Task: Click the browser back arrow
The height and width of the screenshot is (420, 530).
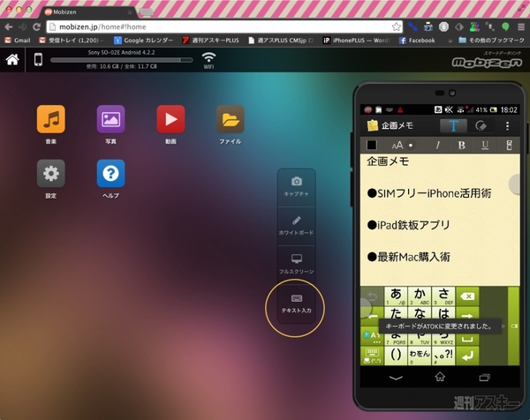Action: tap(9, 26)
